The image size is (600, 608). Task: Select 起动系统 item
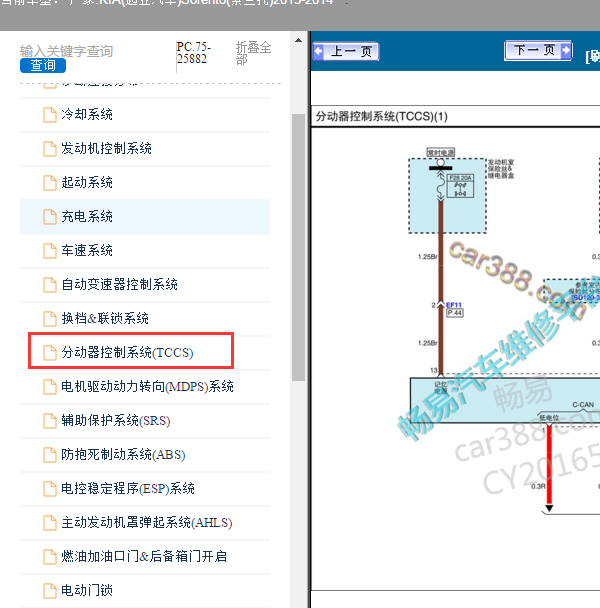pyautogui.click(x=86, y=183)
